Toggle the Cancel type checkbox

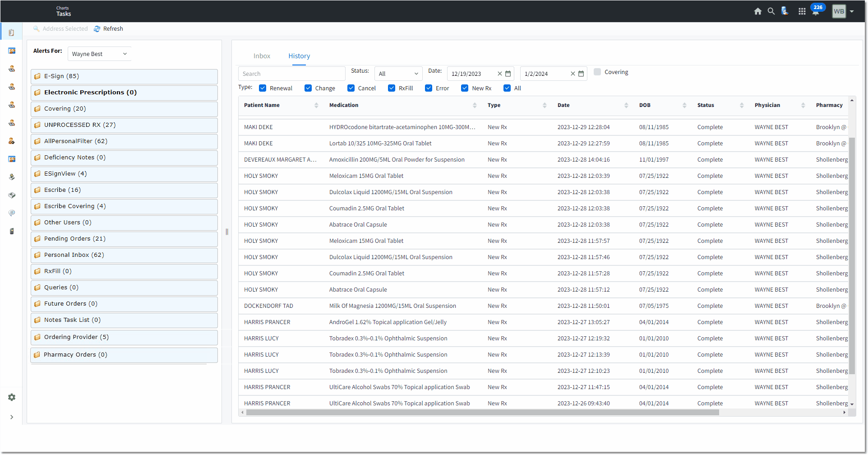point(351,88)
